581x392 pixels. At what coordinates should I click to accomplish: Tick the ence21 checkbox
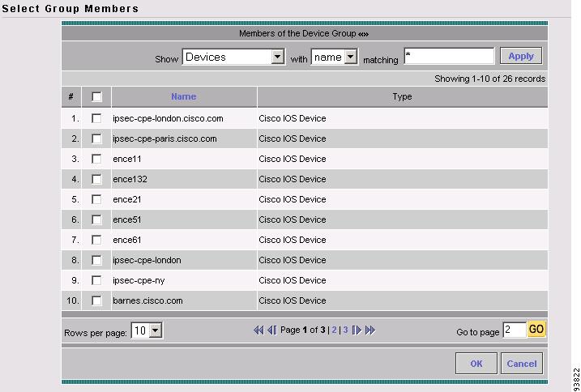96,199
